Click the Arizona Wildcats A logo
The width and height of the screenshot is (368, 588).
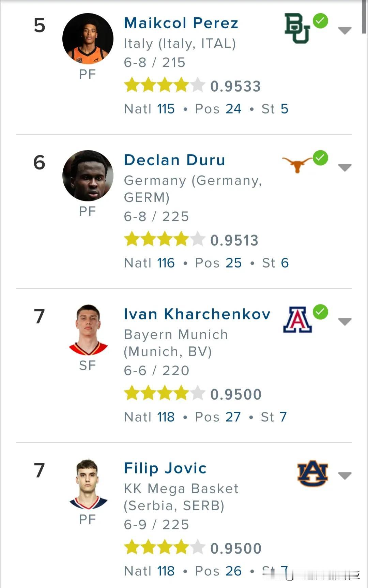[297, 319]
